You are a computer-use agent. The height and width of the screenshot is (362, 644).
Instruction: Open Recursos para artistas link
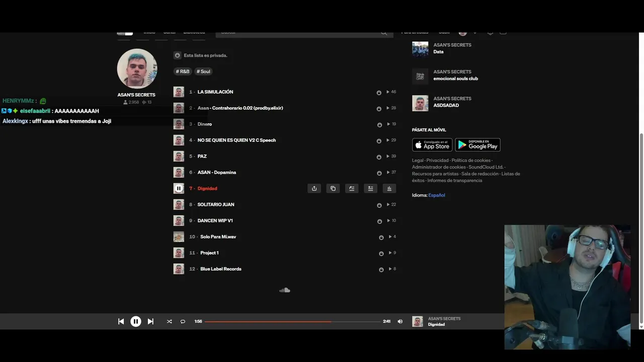pos(435,174)
